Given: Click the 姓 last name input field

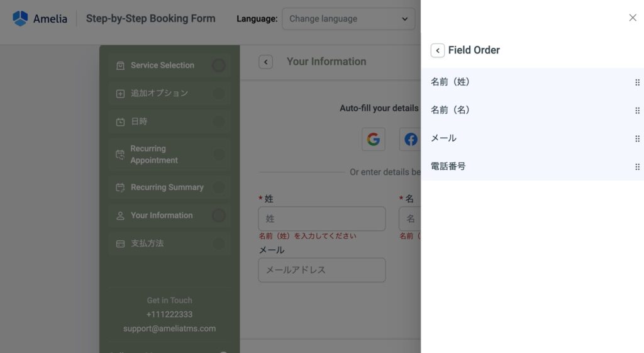Looking at the screenshot, I should click(x=321, y=218).
